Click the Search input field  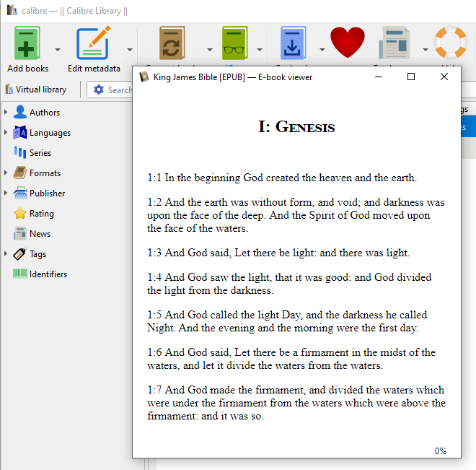tap(120, 90)
